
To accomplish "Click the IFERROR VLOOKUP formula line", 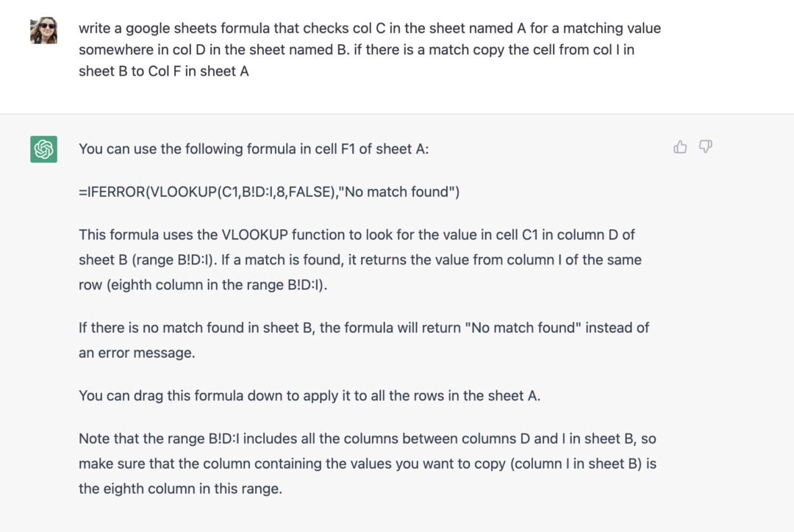I will [x=268, y=192].
